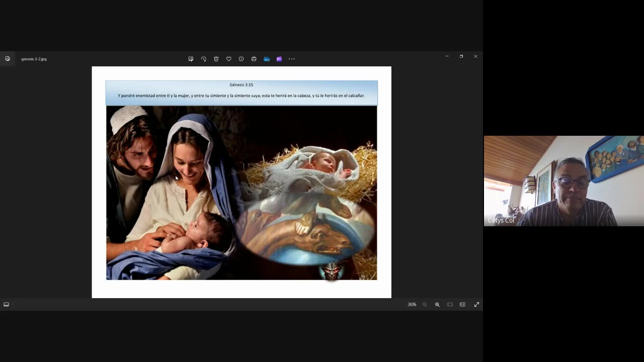Show actual size with the 1:1 icon

coord(462,304)
